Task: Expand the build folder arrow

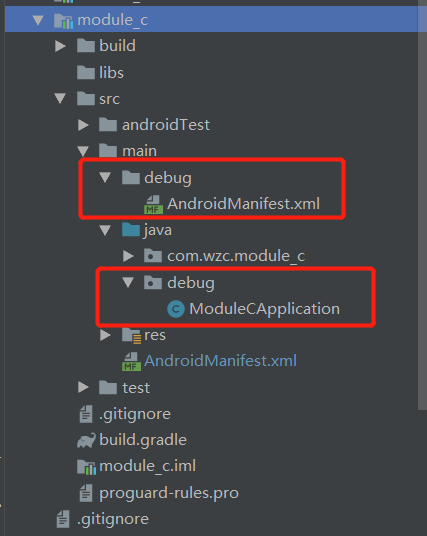Action: pyautogui.click(x=60, y=46)
